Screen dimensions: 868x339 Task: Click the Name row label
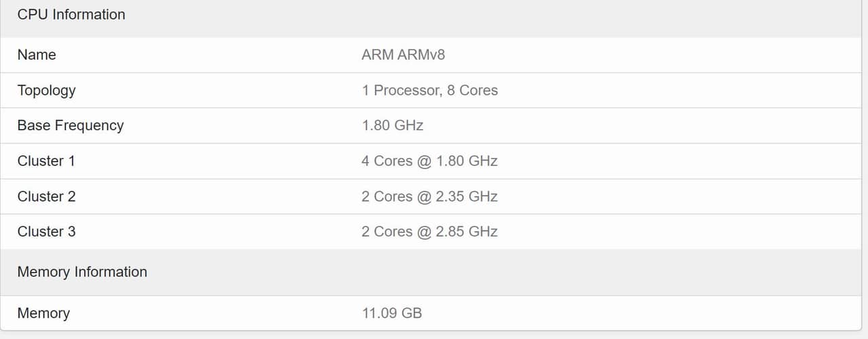37,55
